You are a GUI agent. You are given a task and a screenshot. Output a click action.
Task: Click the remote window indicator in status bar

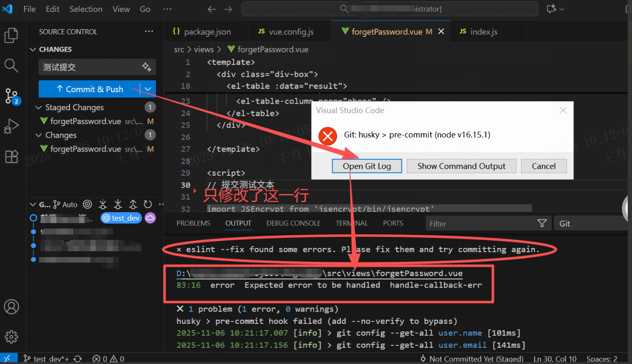point(9,359)
